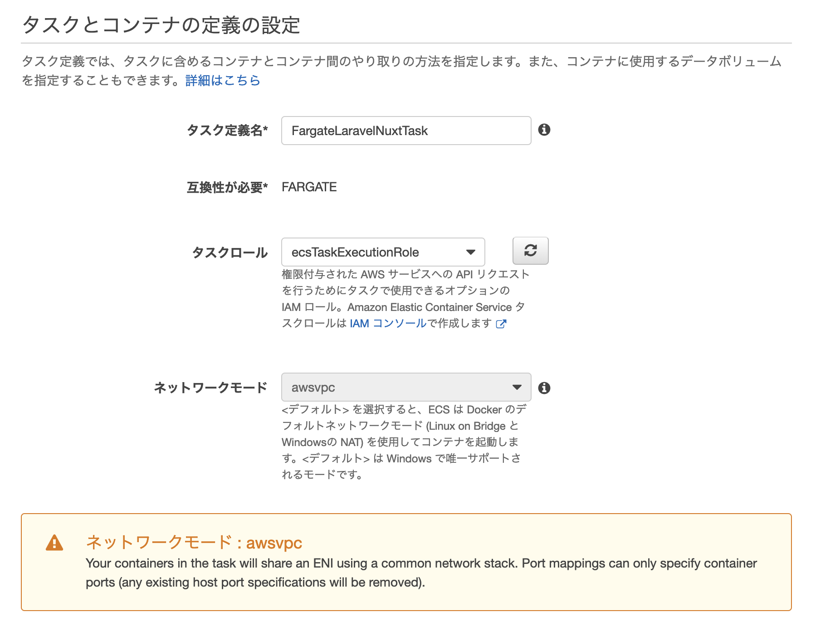Click the タスクロール label
Viewport: 840px width, 631px height.
click(230, 252)
